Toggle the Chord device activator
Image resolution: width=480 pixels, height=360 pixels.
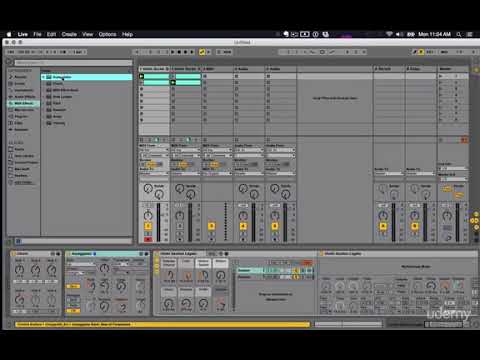coord(13,254)
